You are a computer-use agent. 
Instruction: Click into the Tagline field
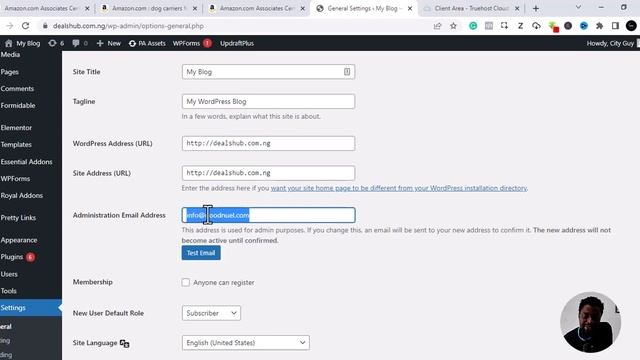[268, 101]
